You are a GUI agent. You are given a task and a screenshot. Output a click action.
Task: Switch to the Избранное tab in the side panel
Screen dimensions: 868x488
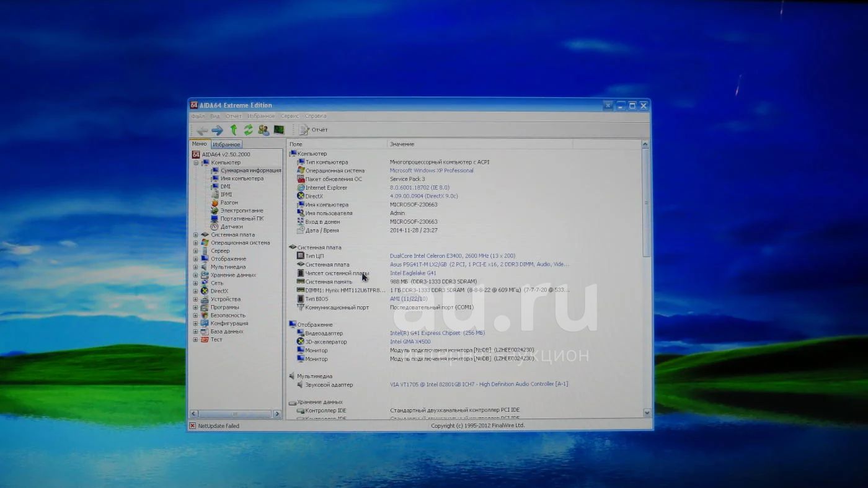click(x=226, y=144)
